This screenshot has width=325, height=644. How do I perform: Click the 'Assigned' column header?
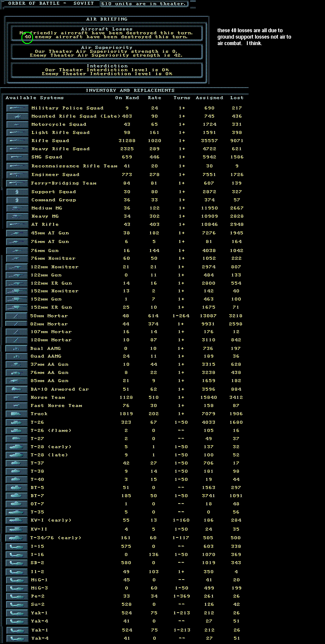coord(210,98)
